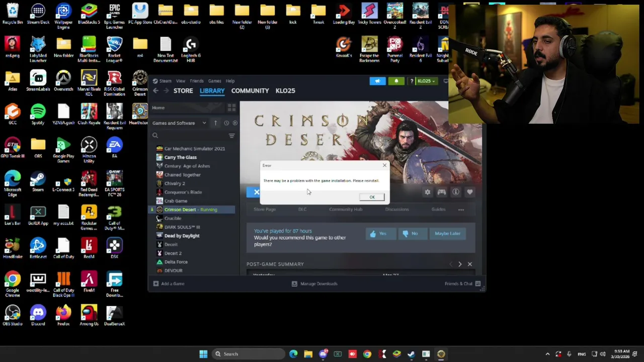Favorite Crimson Desert with the heart icon
The height and width of the screenshot is (362, 644).
point(469,192)
